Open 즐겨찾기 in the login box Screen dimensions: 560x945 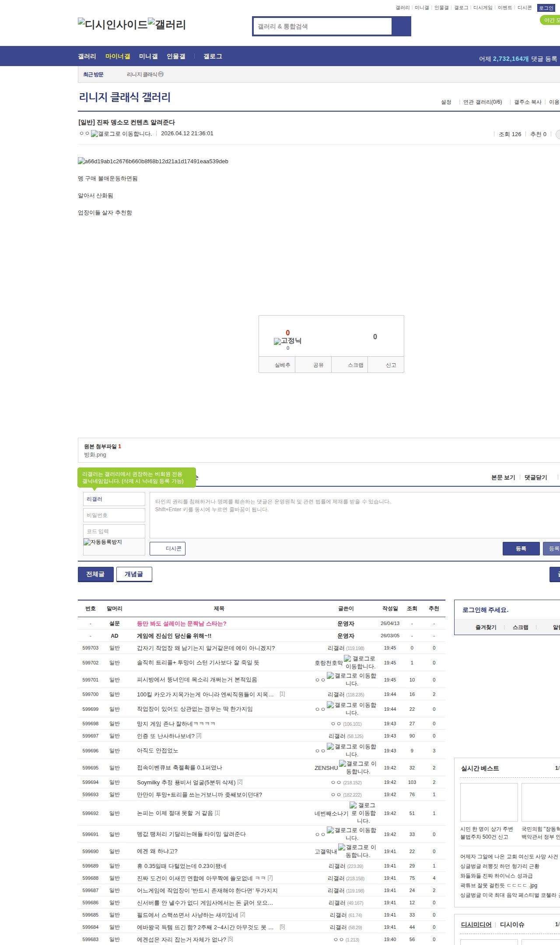tap(486, 627)
